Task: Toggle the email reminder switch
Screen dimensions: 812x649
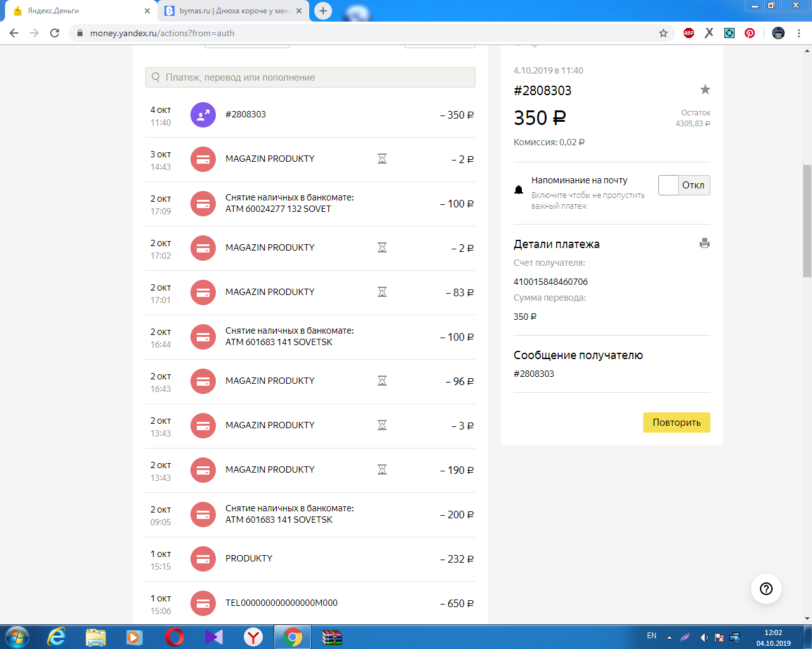Action: (684, 185)
